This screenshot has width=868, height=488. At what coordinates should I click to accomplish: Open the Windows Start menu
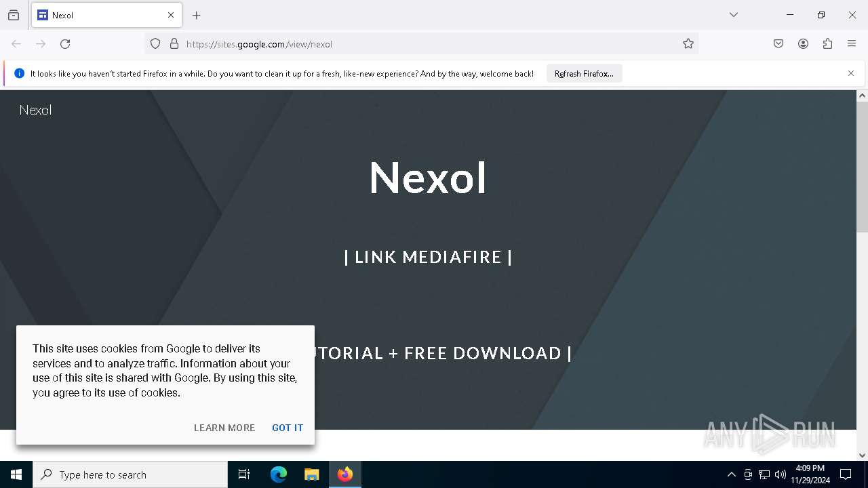(16, 474)
